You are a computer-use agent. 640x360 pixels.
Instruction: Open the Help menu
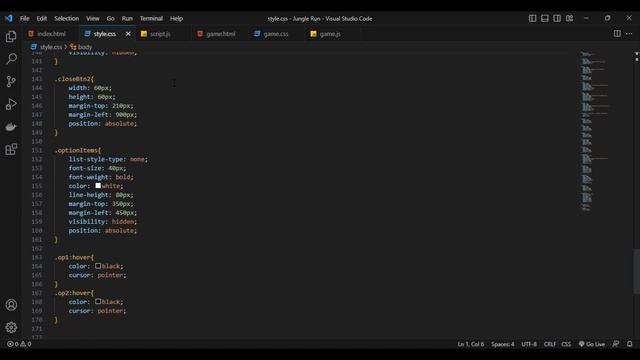click(x=176, y=18)
